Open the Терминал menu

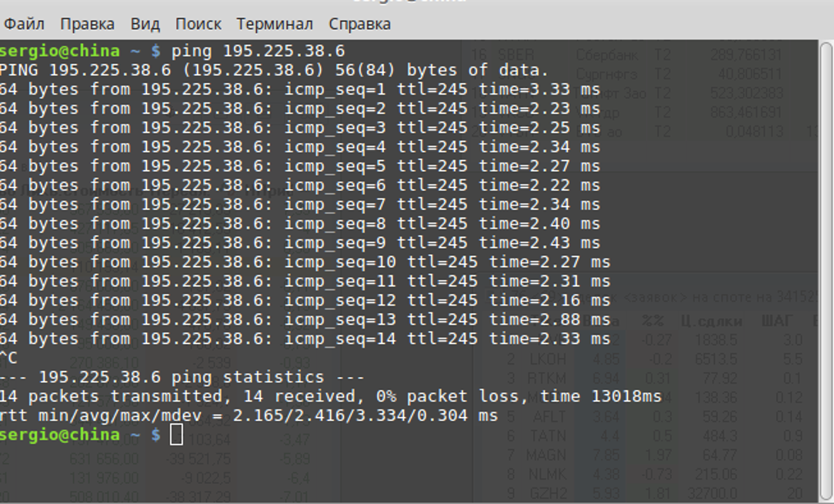[275, 24]
